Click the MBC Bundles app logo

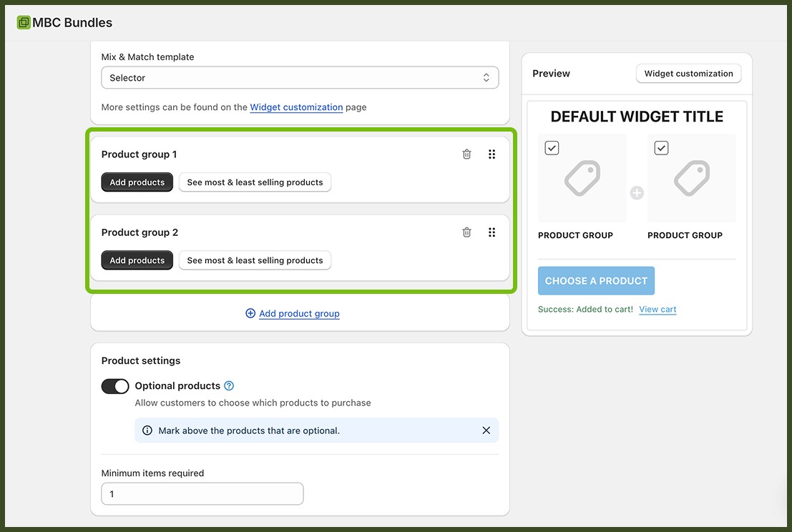click(x=24, y=22)
